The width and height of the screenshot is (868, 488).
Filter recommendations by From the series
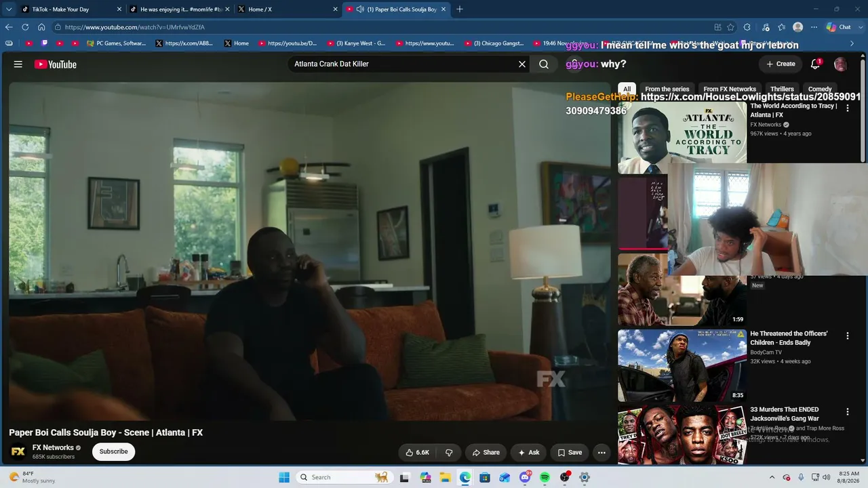pyautogui.click(x=667, y=89)
